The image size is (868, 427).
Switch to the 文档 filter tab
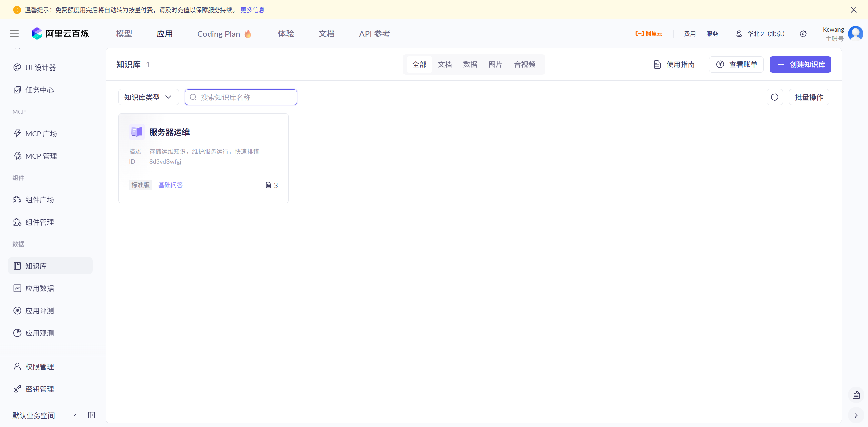pos(445,64)
